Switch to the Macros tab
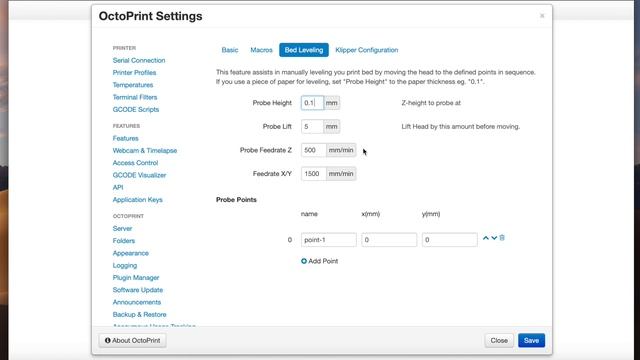The width and height of the screenshot is (640, 360). coord(261,50)
